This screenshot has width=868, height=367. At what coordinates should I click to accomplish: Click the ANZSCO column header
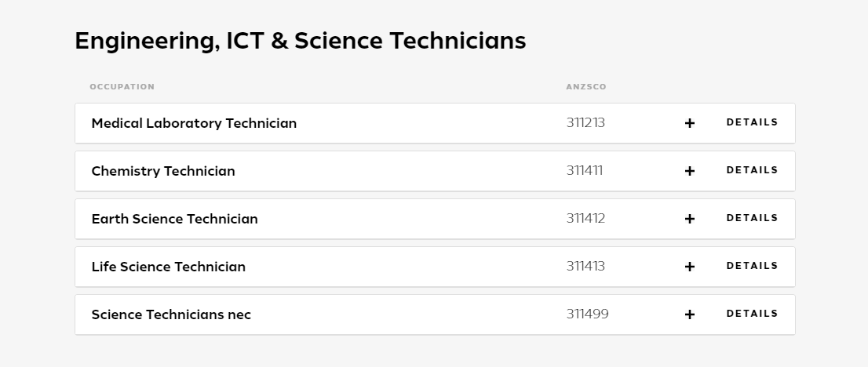click(586, 87)
